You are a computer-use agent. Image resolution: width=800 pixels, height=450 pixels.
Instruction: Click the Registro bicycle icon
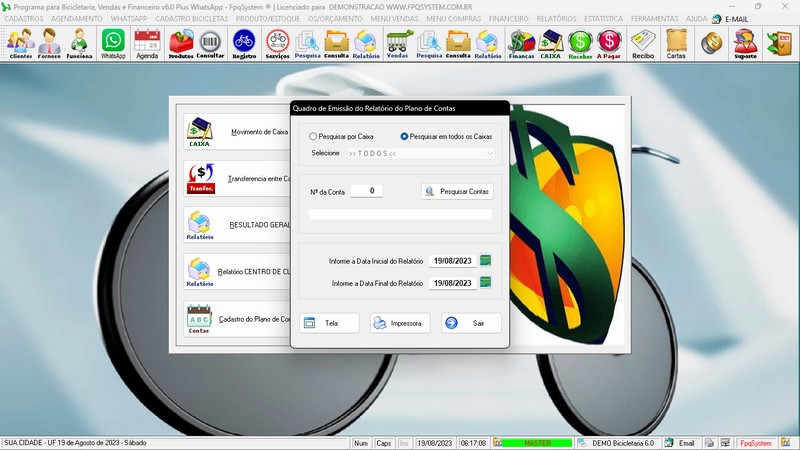point(243,44)
